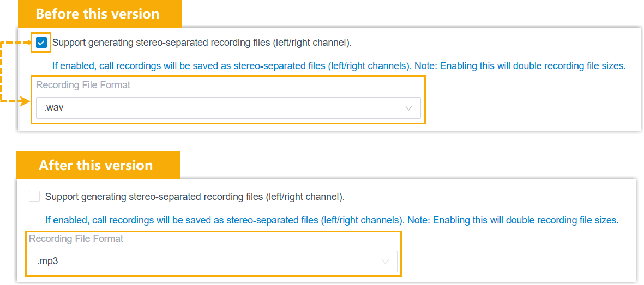Screen dimensions: 644x285
Task: Click the ".wav" value text
Action: coord(54,108)
